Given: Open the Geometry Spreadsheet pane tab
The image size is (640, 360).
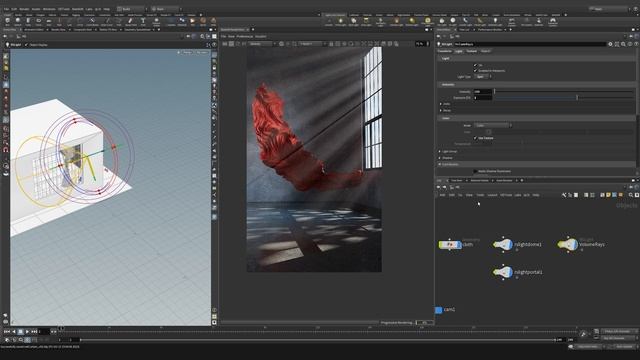Looking at the screenshot, I should tap(138, 30).
